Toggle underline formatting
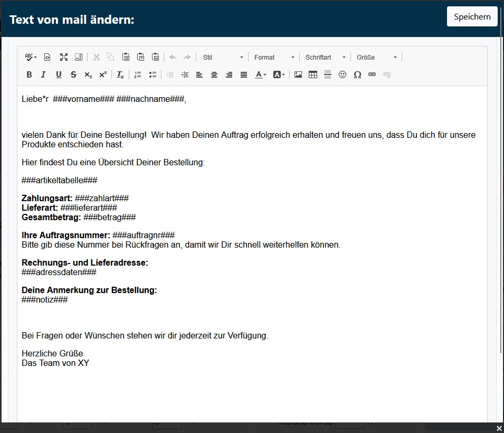 59,75
